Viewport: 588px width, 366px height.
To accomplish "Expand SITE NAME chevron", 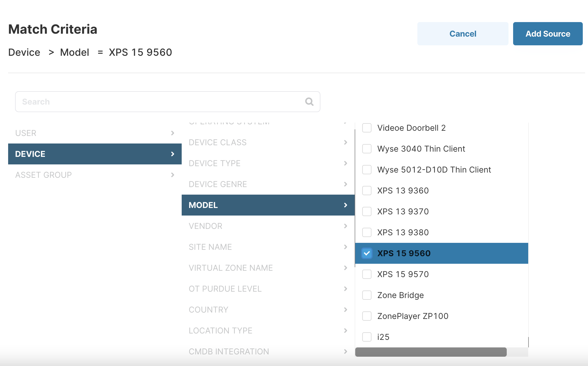I will [345, 247].
